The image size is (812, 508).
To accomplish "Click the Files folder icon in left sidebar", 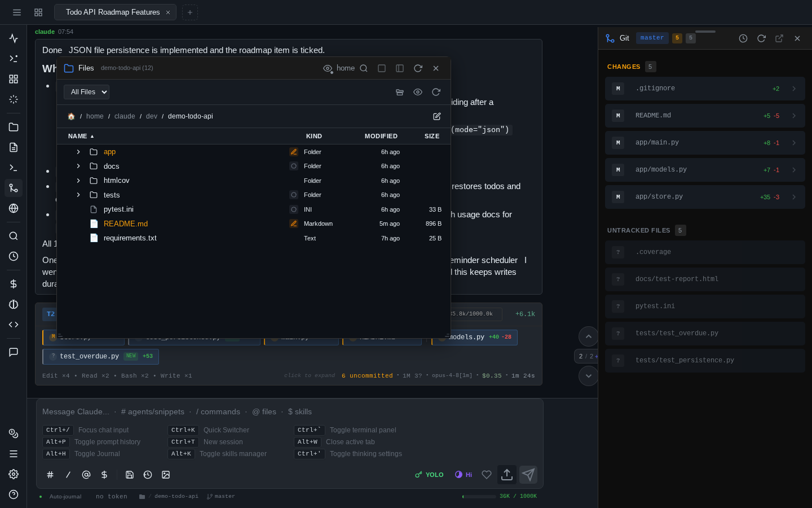I will (14, 127).
